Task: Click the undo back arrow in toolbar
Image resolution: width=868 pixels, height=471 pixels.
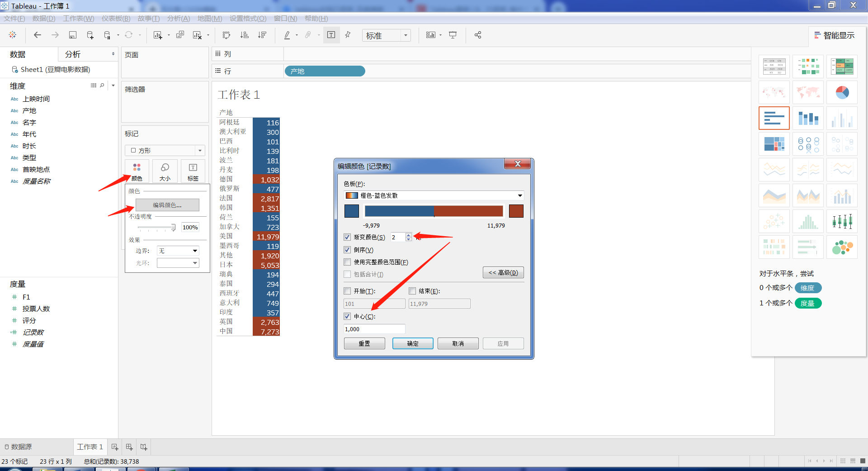Action: (x=38, y=35)
